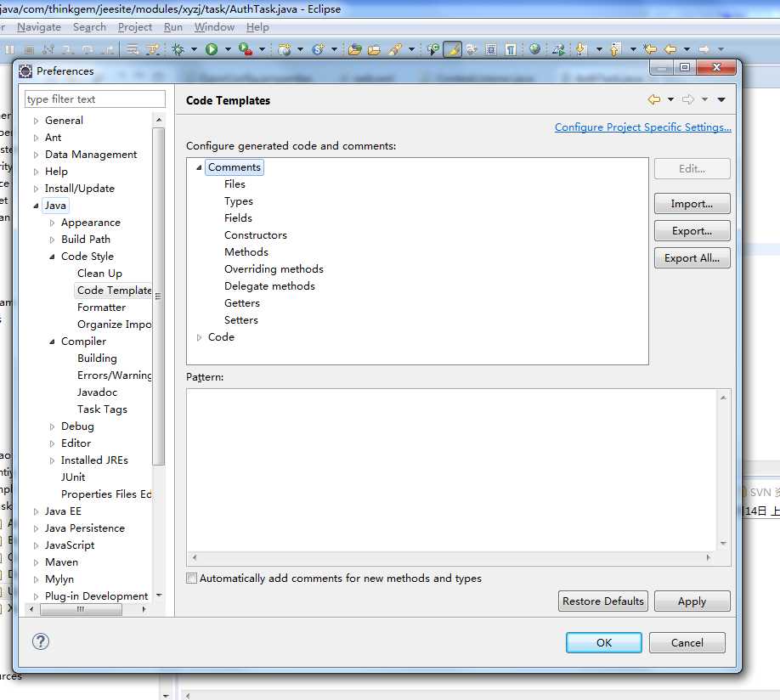Open the Preferences view menu dropdown arrow
Screen dimensions: 780x700
tap(721, 99)
